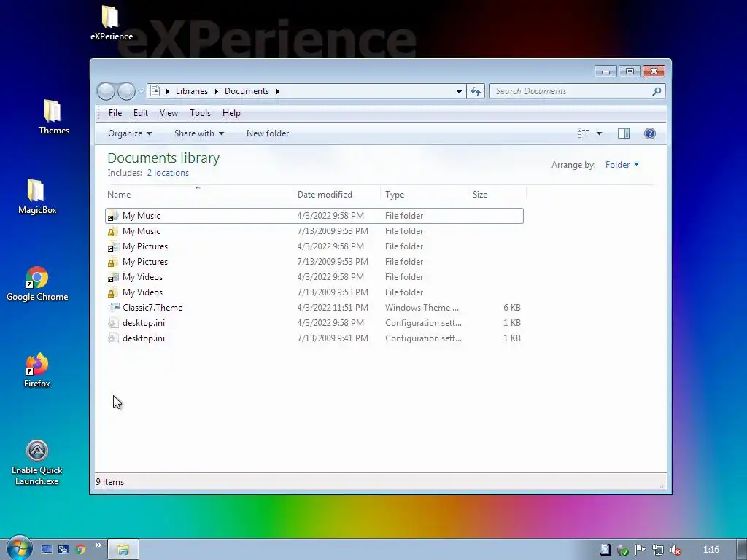Click network status tray icon
This screenshot has height=560, width=747.
click(657, 550)
